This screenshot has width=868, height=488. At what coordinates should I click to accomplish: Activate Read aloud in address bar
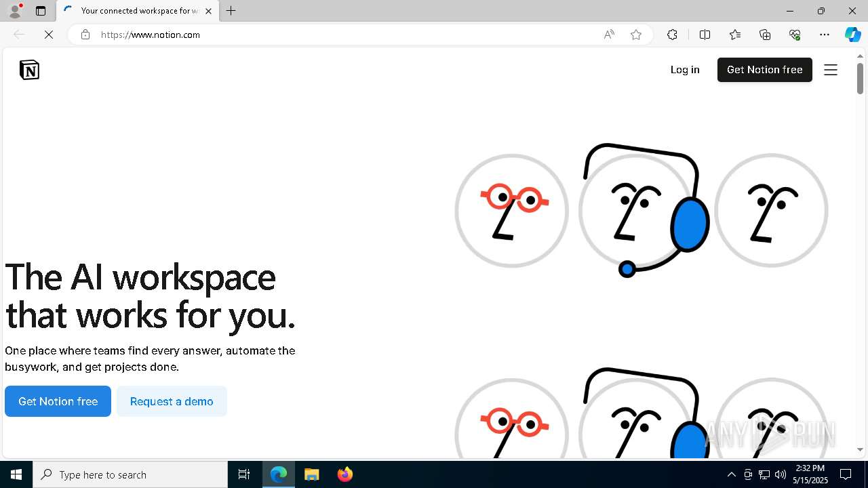(609, 35)
